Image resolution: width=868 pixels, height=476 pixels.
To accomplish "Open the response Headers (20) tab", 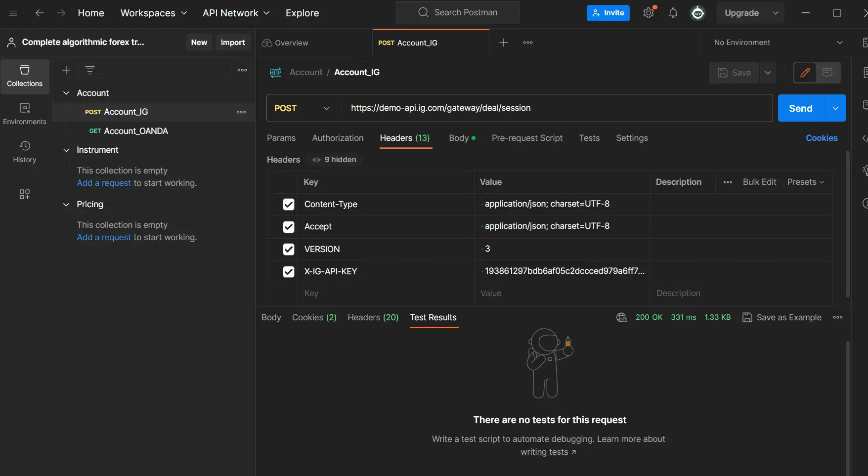I will (x=373, y=317).
